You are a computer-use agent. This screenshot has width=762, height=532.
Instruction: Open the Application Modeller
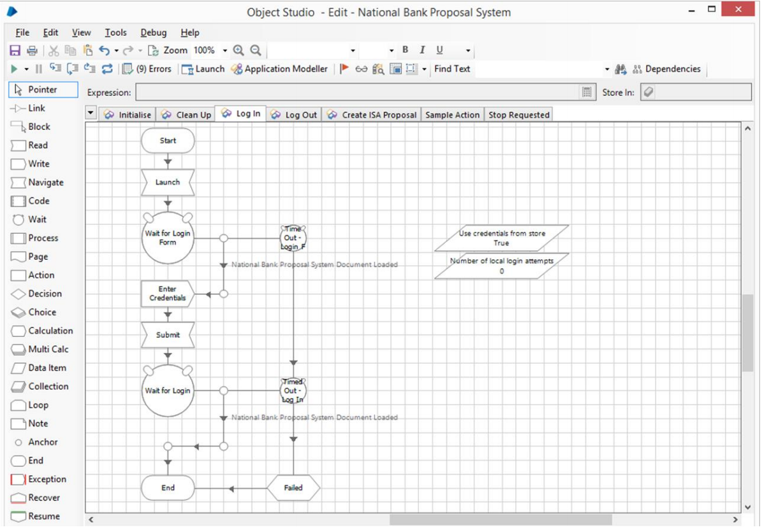point(279,69)
